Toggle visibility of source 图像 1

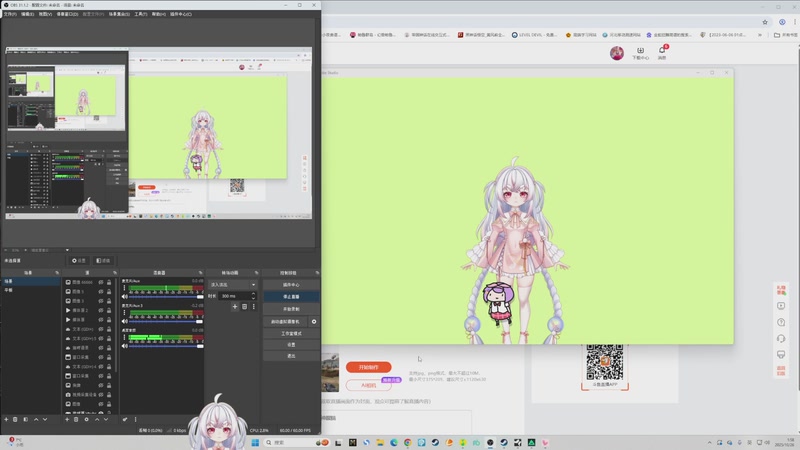pyautogui.click(x=101, y=291)
